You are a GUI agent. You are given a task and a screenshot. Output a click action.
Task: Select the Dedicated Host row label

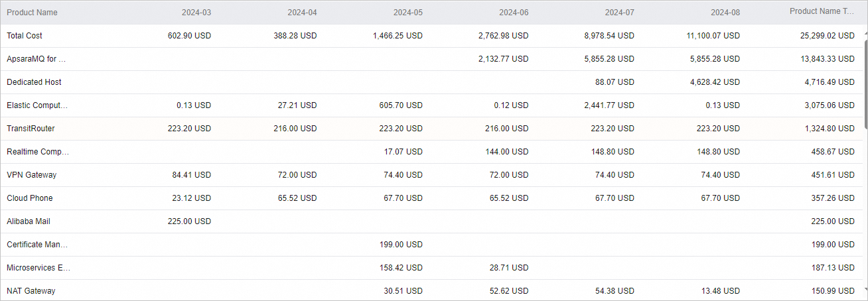click(34, 82)
